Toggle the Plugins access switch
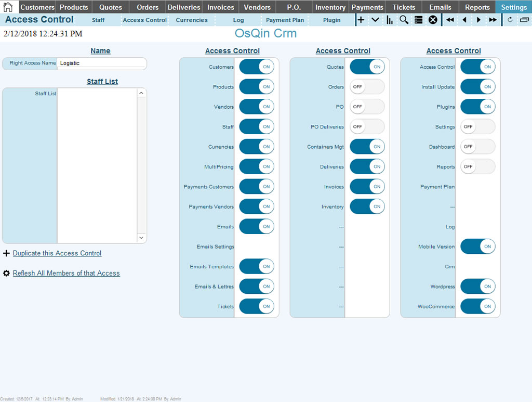 pos(478,107)
